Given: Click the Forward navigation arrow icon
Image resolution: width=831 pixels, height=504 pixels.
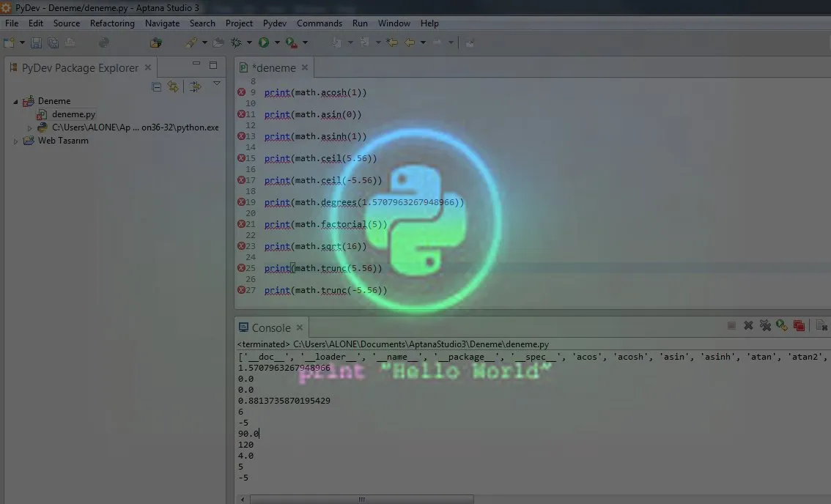Looking at the screenshot, I should [x=437, y=43].
